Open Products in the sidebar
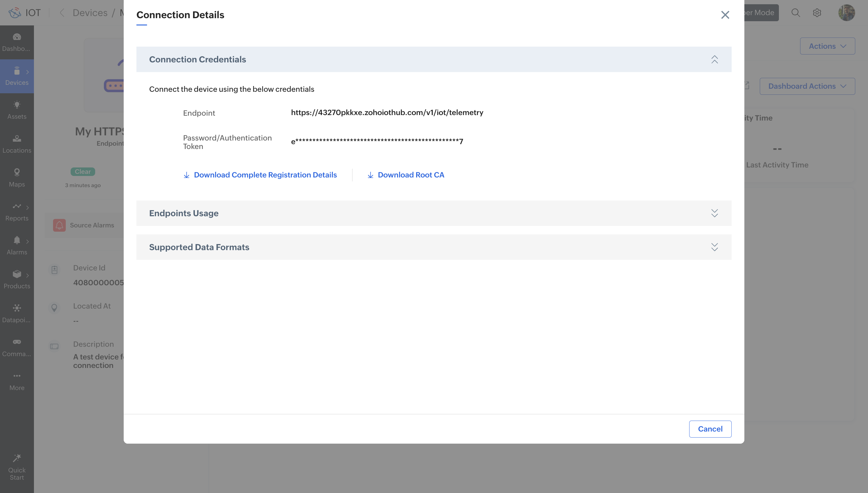Screen dimensions: 868x493 click(x=17, y=279)
